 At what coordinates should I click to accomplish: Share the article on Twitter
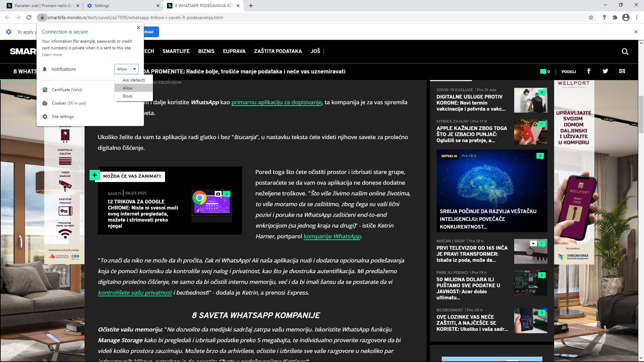click(x=605, y=71)
